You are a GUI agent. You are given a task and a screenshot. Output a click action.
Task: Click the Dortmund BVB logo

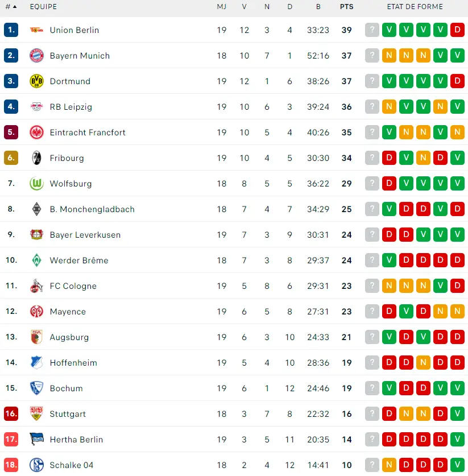36,81
